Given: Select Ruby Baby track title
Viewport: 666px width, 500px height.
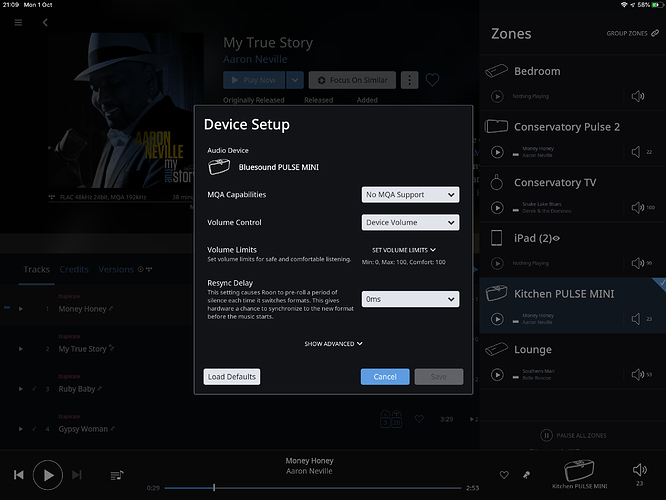Looking at the screenshot, I should click(77, 389).
